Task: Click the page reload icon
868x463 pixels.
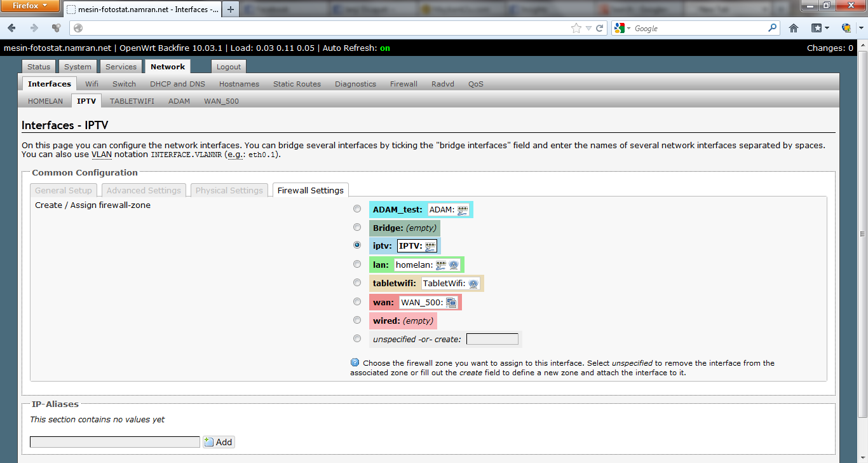Action: [x=599, y=28]
